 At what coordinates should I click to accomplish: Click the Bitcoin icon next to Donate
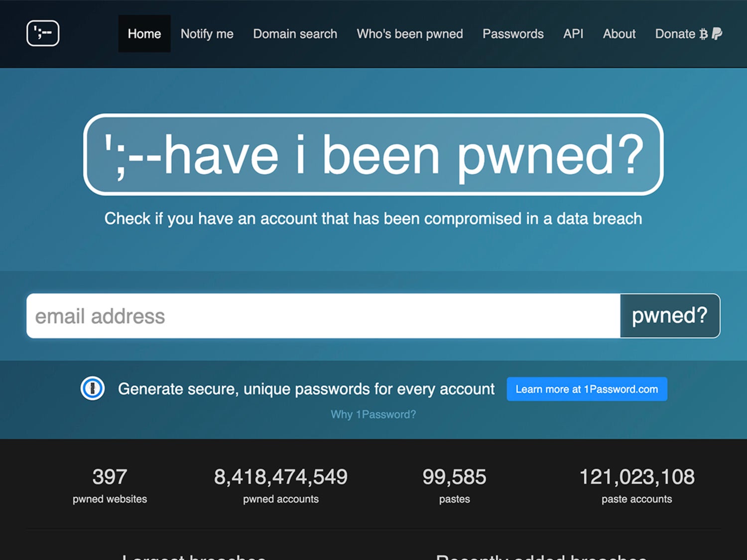[x=703, y=33]
